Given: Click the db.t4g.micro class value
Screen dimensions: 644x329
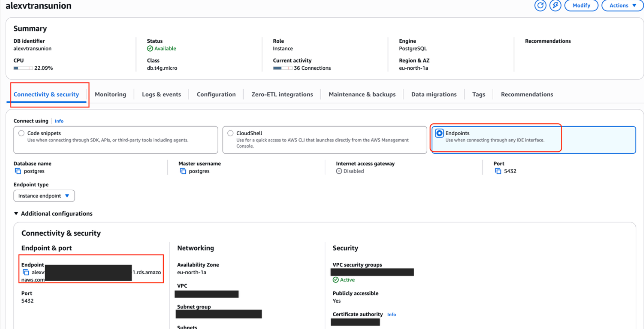Looking at the screenshot, I should (162, 68).
